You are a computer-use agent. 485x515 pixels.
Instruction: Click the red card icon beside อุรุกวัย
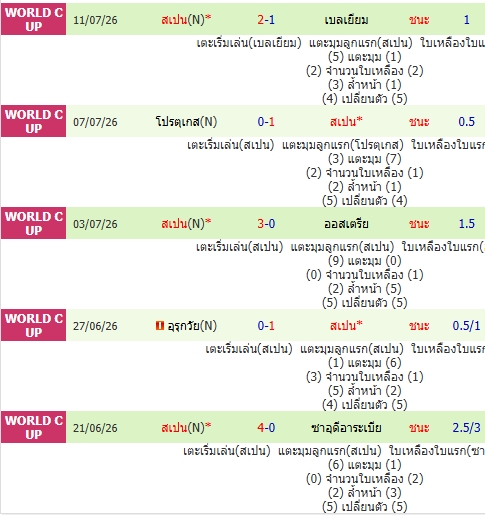(160, 325)
